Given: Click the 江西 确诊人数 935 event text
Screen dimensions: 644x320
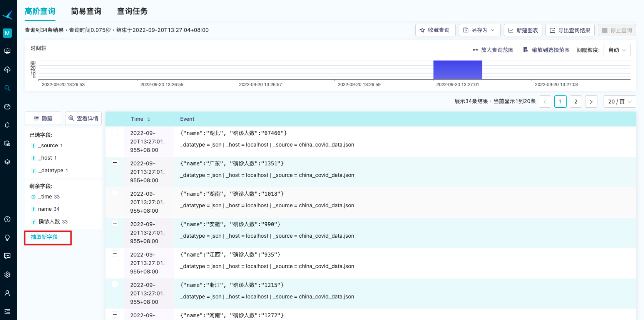Looking at the screenshot, I should point(231,255).
